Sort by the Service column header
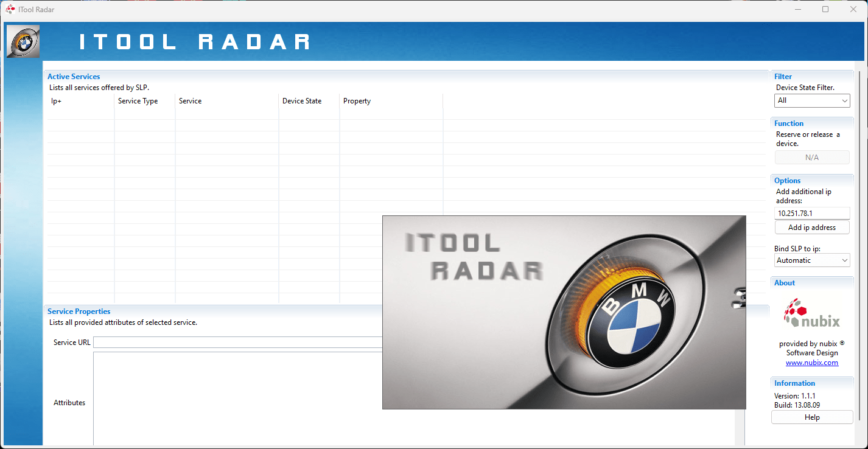The width and height of the screenshot is (868, 449). 227,101
